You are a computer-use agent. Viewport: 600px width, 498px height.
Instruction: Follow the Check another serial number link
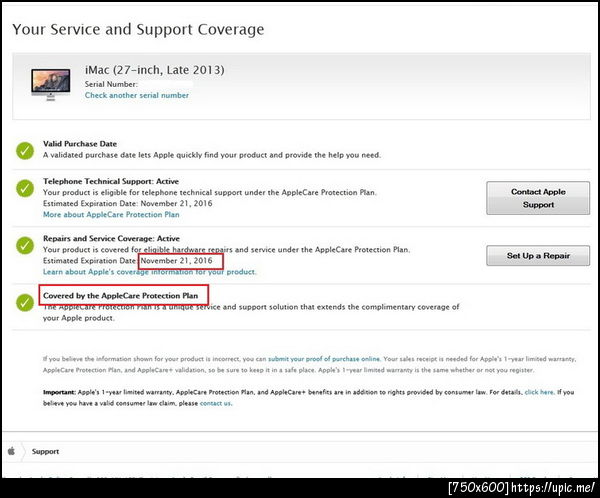tap(137, 95)
